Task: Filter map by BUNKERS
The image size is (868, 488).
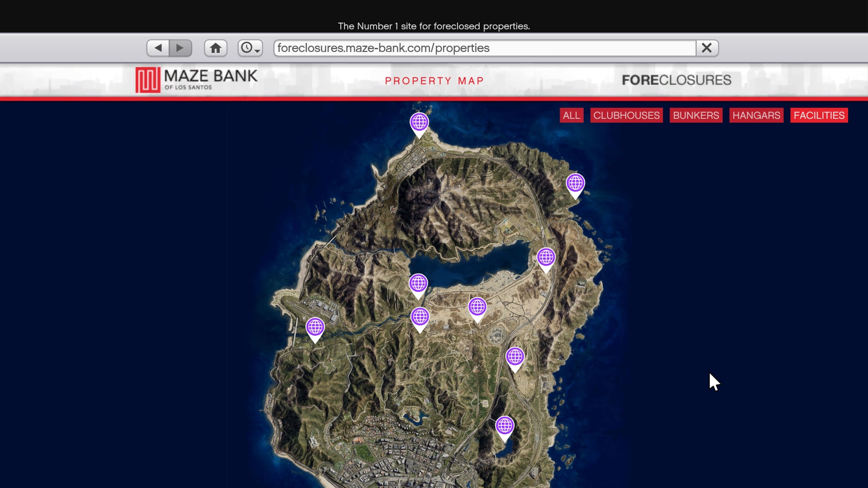Action: pyautogui.click(x=696, y=115)
